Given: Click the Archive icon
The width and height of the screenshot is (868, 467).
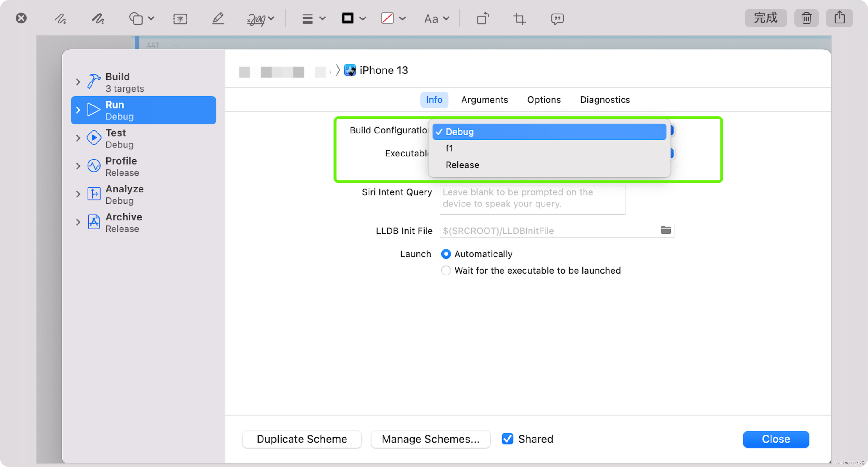Looking at the screenshot, I should coord(94,222).
